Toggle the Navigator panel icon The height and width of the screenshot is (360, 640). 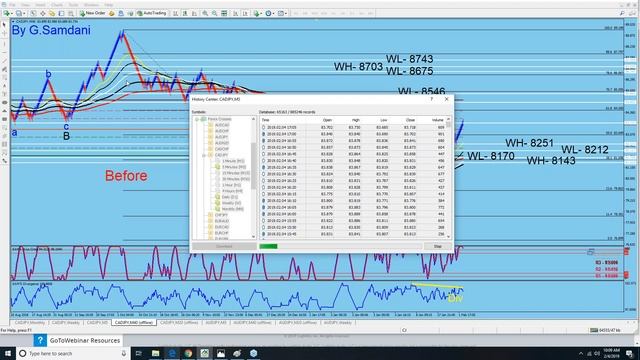(x=52, y=13)
